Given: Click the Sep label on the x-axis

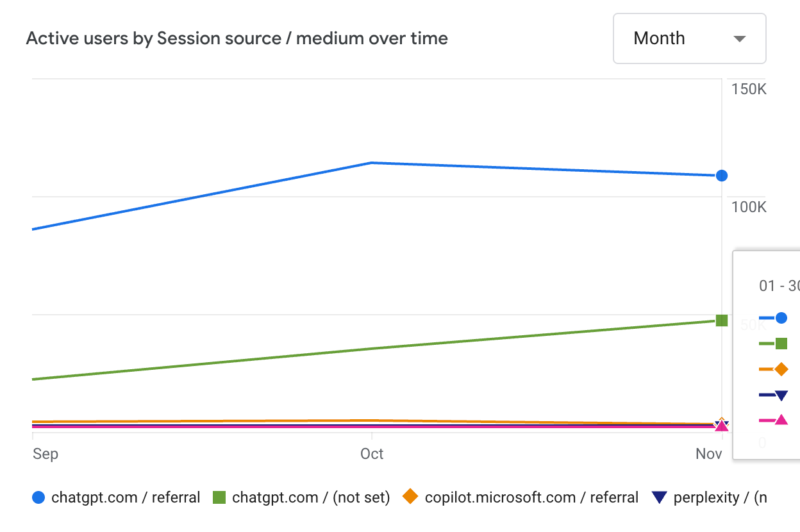Looking at the screenshot, I should click(x=46, y=454).
